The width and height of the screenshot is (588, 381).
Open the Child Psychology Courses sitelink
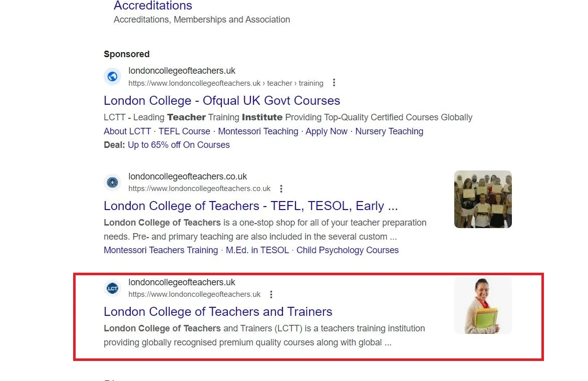click(x=347, y=250)
